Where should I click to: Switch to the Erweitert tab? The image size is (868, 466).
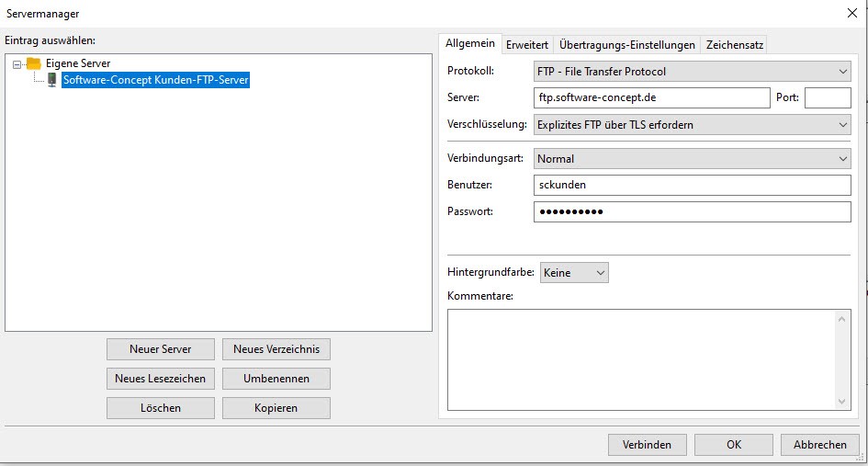point(527,45)
